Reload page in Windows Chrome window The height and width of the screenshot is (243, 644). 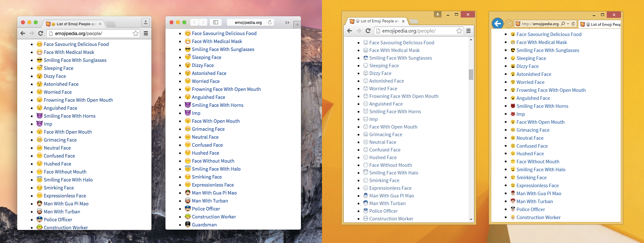click(x=368, y=31)
